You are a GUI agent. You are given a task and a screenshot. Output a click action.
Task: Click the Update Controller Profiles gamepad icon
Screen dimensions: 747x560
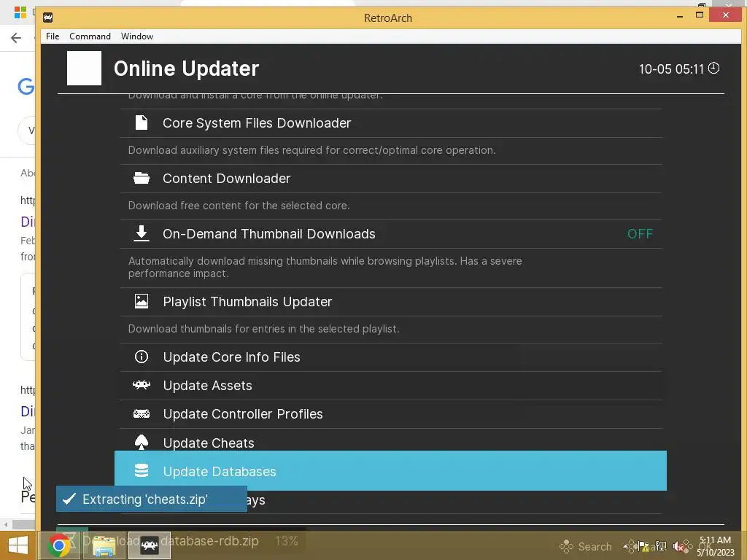click(x=142, y=414)
